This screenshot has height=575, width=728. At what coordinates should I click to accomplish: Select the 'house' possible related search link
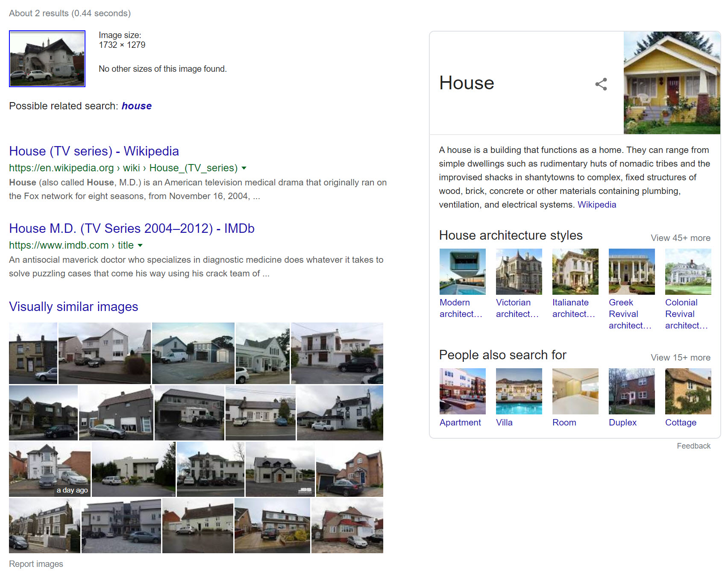(137, 106)
